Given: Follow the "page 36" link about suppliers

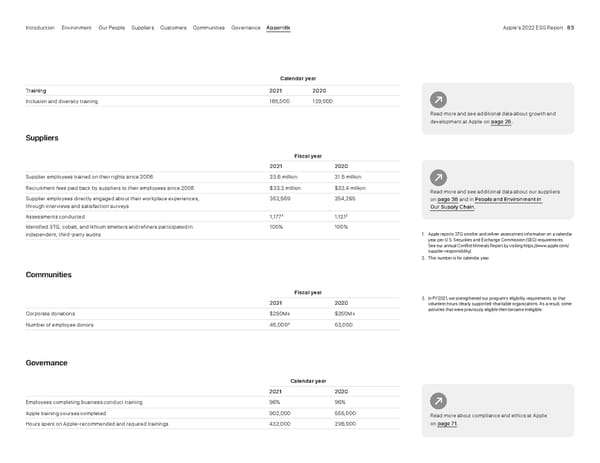Looking at the screenshot, I should 447,200.
